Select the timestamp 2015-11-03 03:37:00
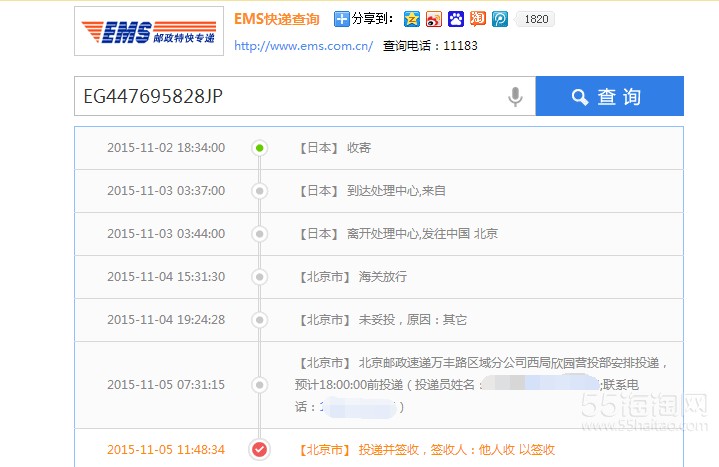Viewport: 719px width, 467px height. [166, 191]
